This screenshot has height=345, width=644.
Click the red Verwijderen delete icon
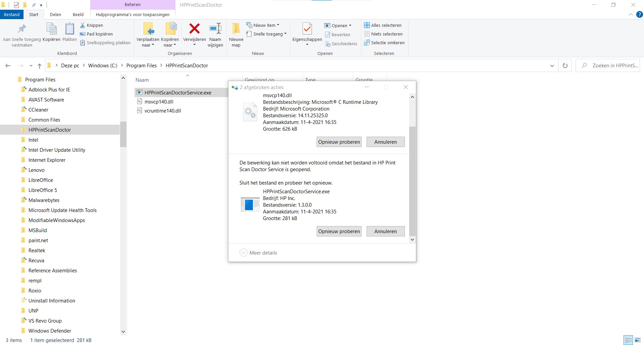[x=195, y=29]
